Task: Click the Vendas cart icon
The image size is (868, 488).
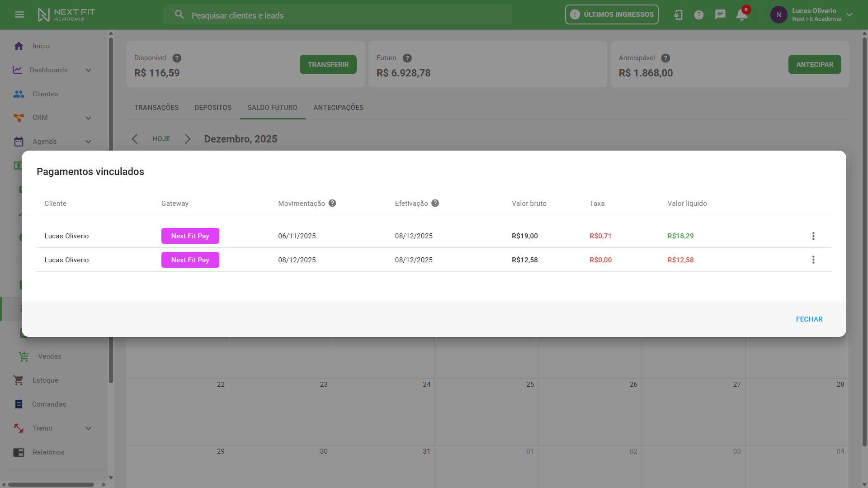Action: (x=24, y=356)
